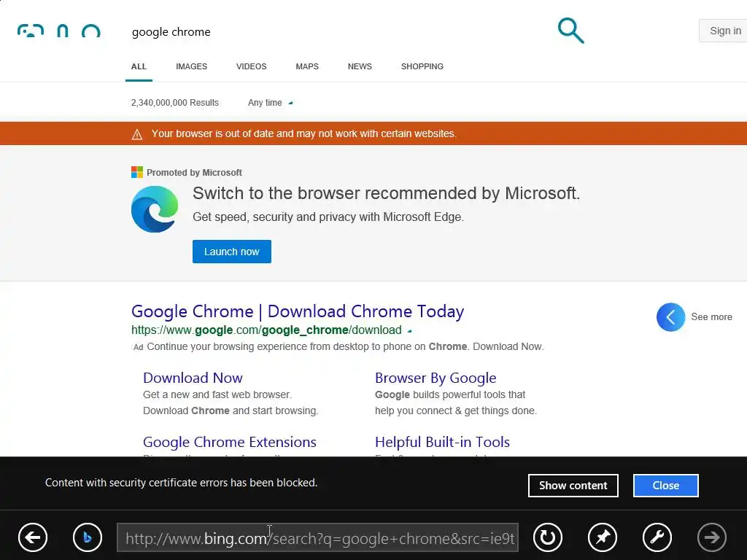Click the Ad badge in first result

pos(138,347)
